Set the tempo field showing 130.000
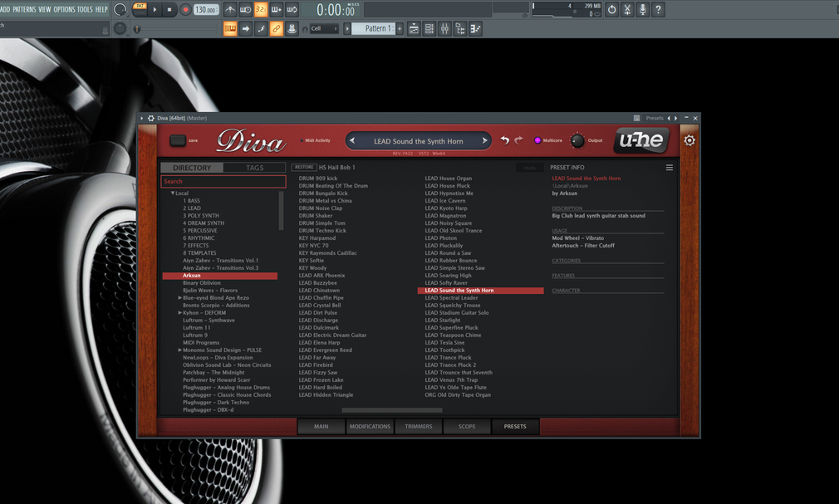839x504 pixels. click(x=206, y=10)
